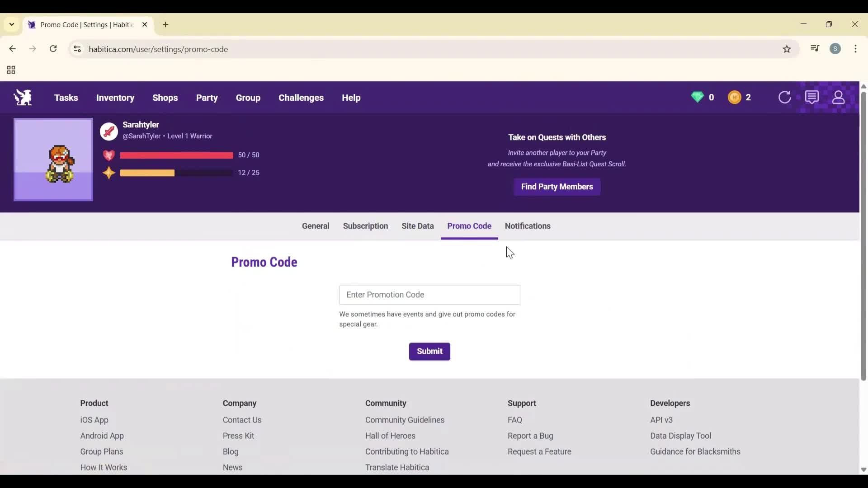The height and width of the screenshot is (488, 868).
Task: Click the media controls icon near the address bar
Action: coord(815,49)
